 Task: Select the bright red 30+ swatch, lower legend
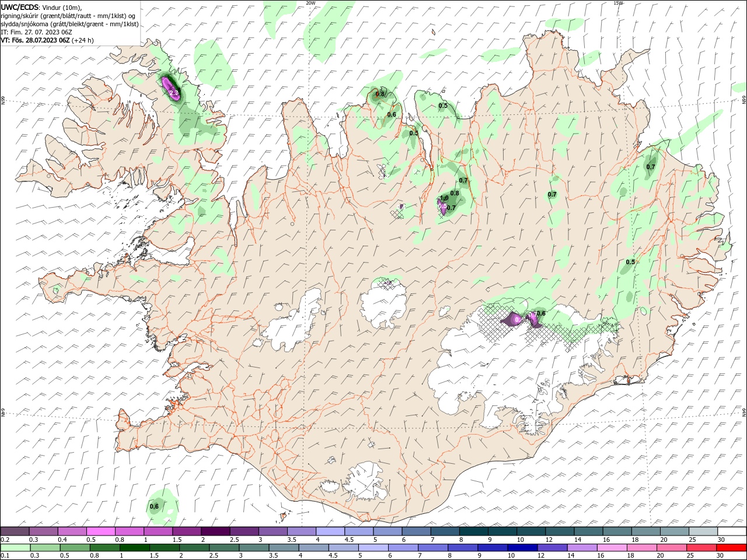731,548
